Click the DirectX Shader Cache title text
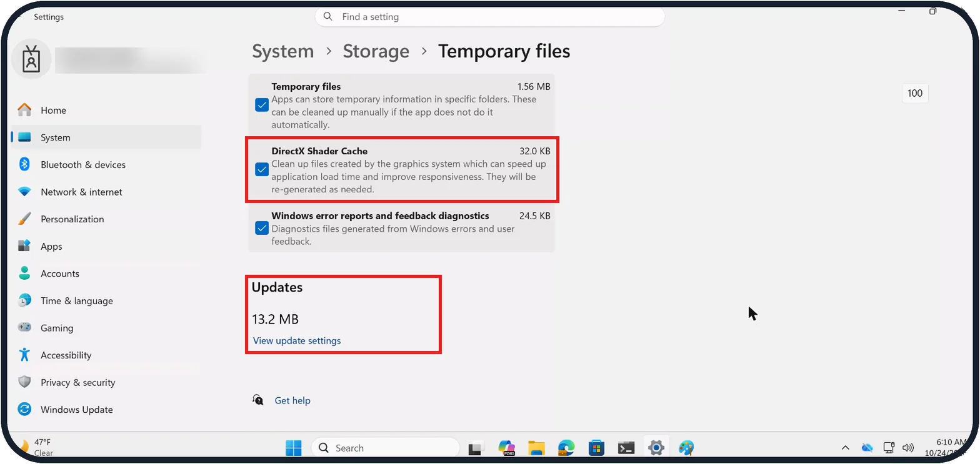This screenshot has height=464, width=980. click(x=319, y=151)
